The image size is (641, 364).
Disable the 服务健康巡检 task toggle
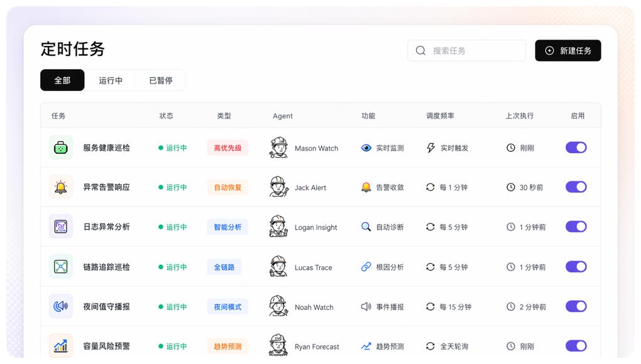(576, 147)
